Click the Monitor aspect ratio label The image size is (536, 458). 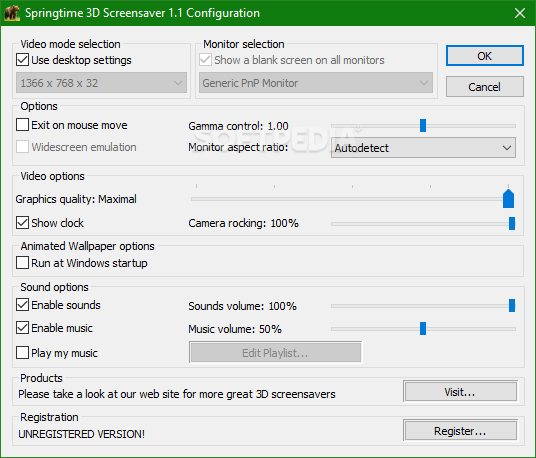point(238,147)
